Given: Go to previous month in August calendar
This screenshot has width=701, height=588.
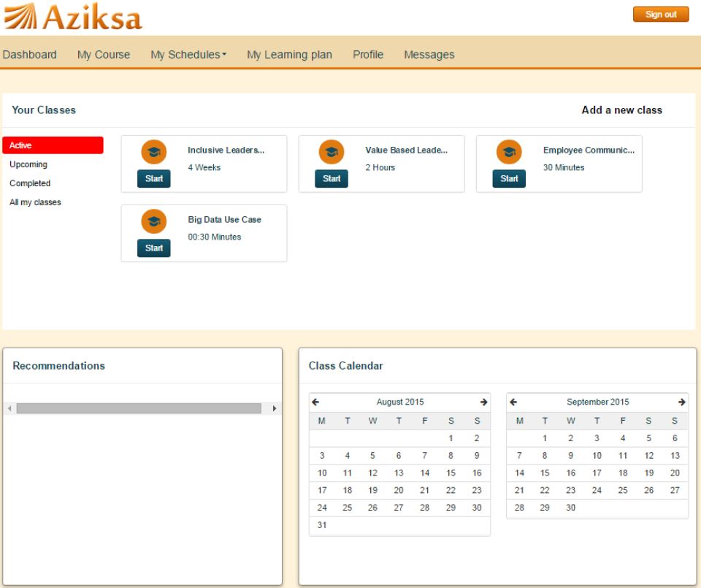Looking at the screenshot, I should coord(315,401).
